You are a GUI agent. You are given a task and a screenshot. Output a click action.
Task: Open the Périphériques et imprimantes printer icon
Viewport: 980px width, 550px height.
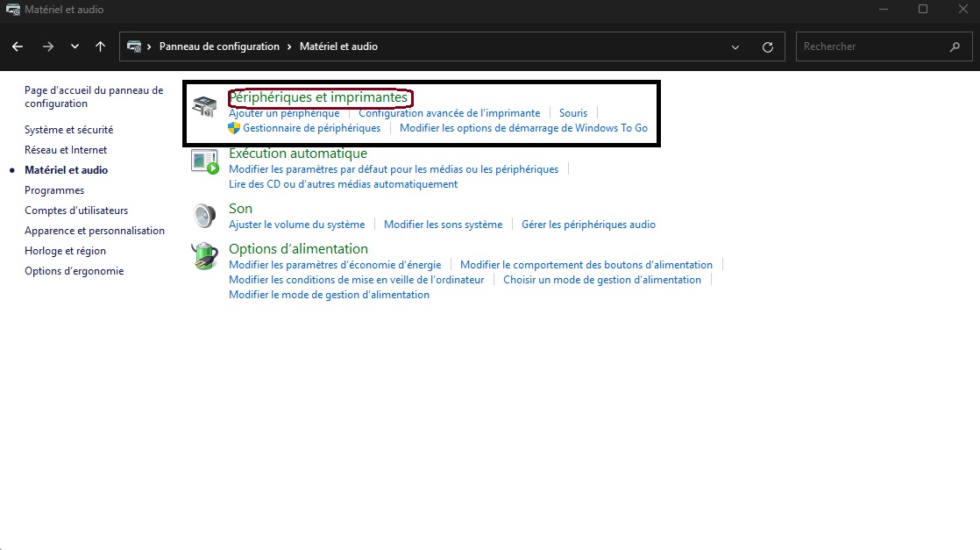[204, 106]
